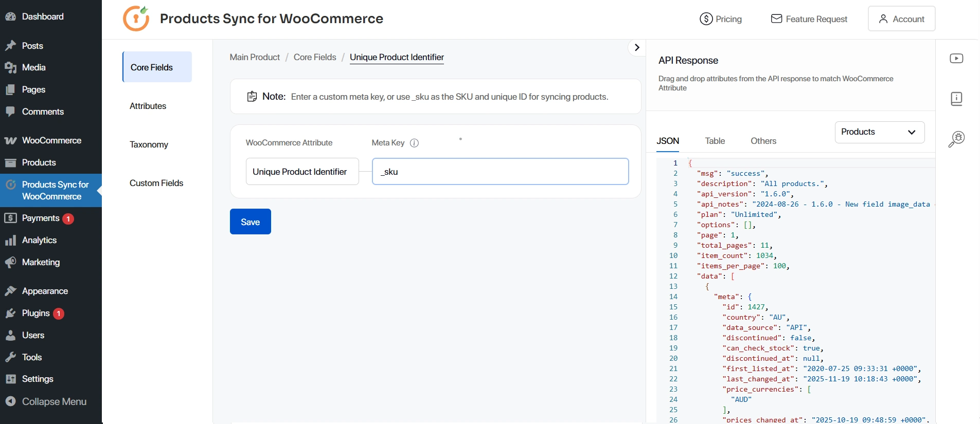This screenshot has height=424, width=980.
Task: Click the Dashboard gauge icon
Action: 10,16
